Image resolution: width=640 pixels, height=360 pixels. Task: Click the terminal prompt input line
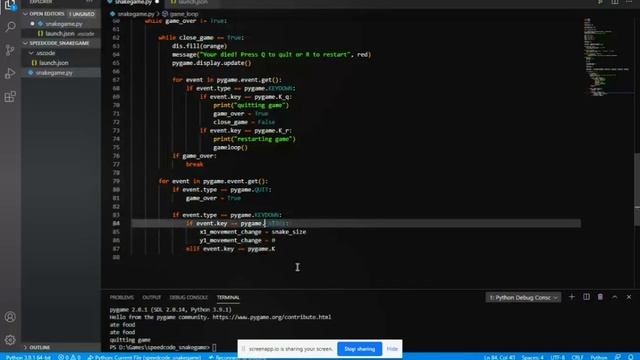[x=163, y=347]
